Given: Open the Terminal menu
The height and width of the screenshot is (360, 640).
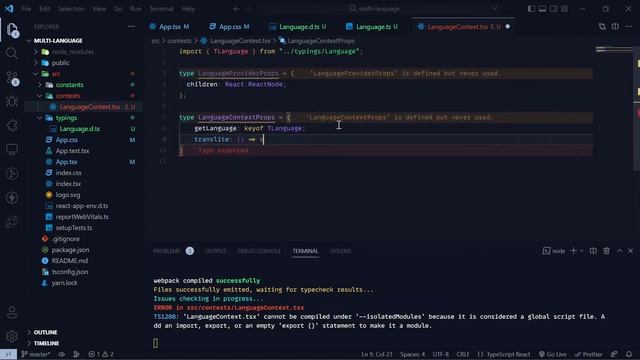Looking at the screenshot, I should tap(161, 9).
